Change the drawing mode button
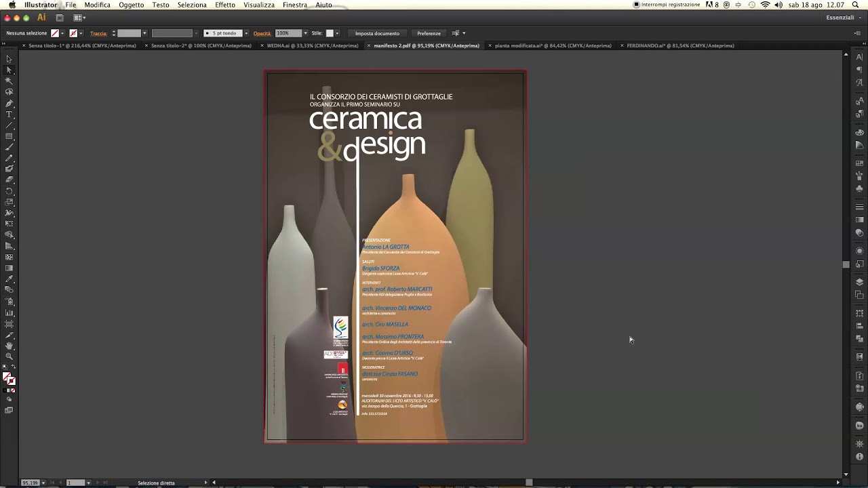The width and height of the screenshot is (868, 488). 9,400
